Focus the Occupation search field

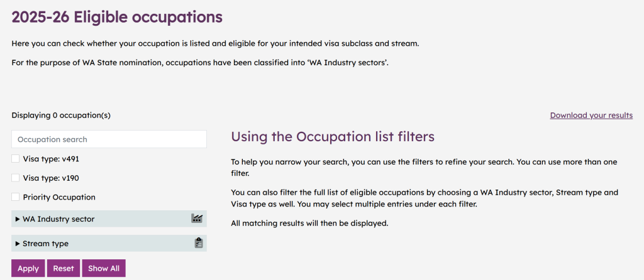pos(109,139)
